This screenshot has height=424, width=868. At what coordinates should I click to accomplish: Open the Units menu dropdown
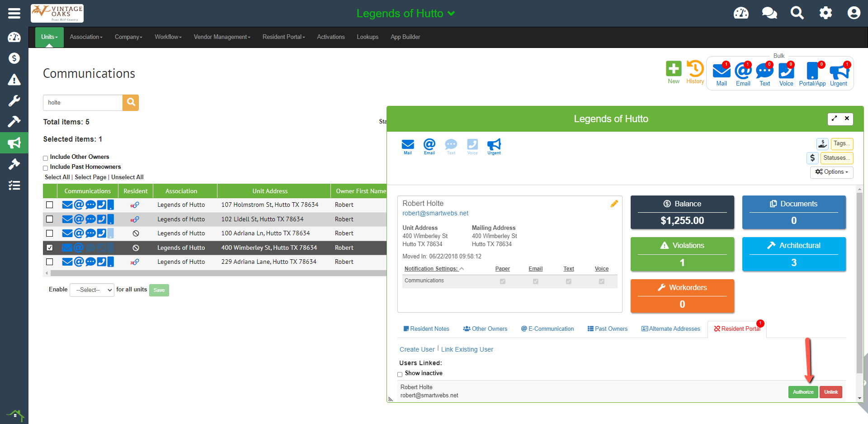(49, 37)
